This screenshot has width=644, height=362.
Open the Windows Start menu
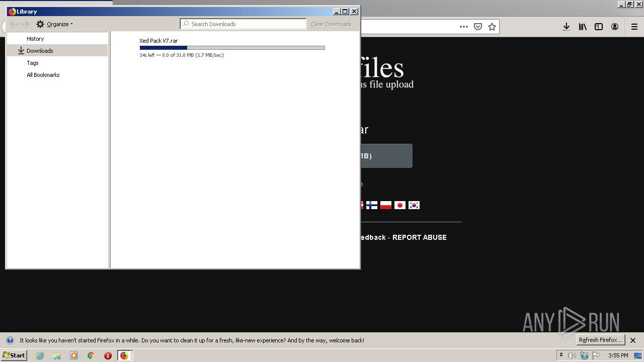[14, 355]
